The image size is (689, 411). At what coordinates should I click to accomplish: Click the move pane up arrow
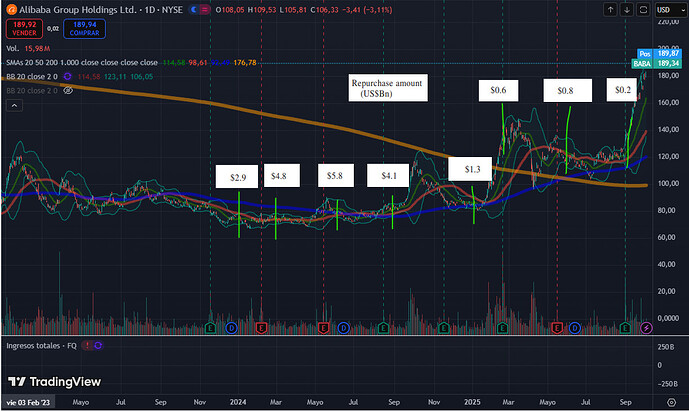pyautogui.click(x=610, y=10)
